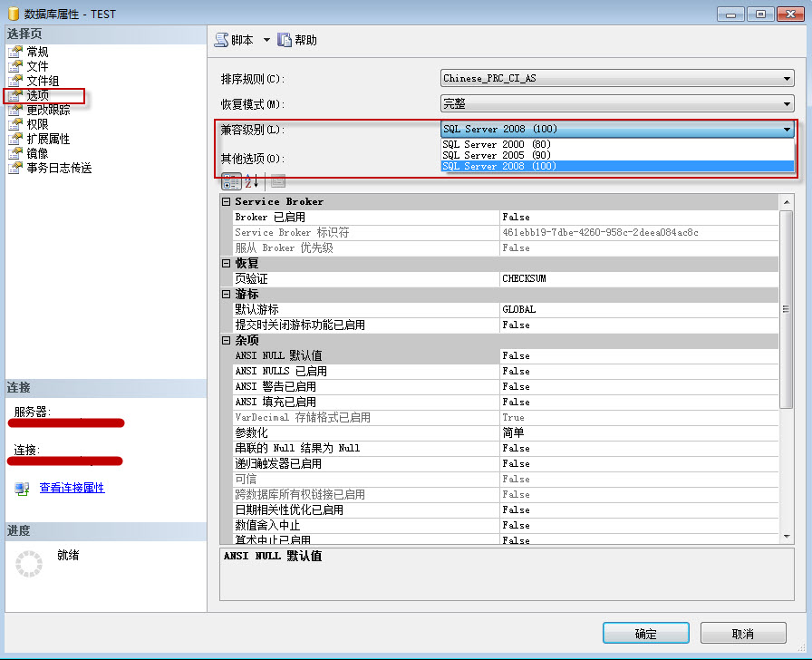
Task: Select the 提交时关闭游标功能已启用 row
Action: coord(505,325)
